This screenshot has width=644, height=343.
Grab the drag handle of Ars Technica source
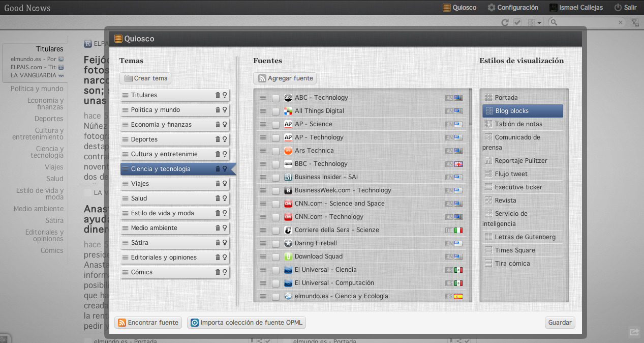pos(263,151)
